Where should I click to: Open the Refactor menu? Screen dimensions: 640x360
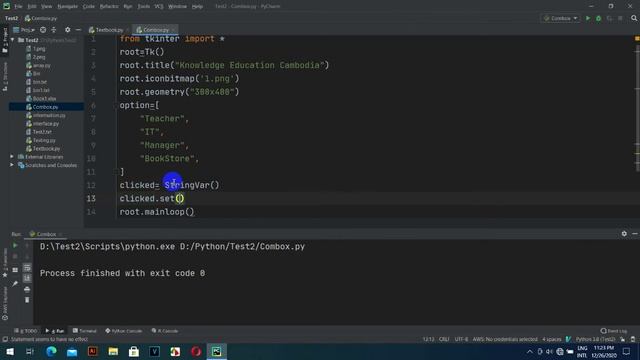pos(109,7)
